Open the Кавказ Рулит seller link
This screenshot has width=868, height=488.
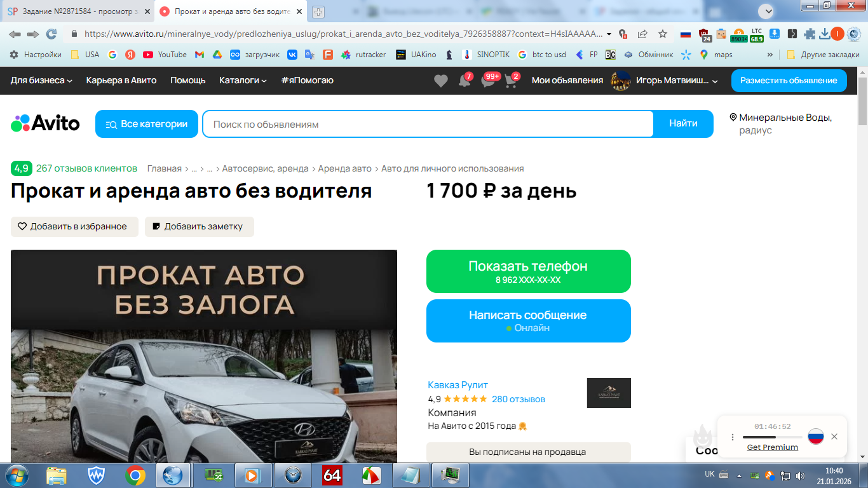(458, 385)
